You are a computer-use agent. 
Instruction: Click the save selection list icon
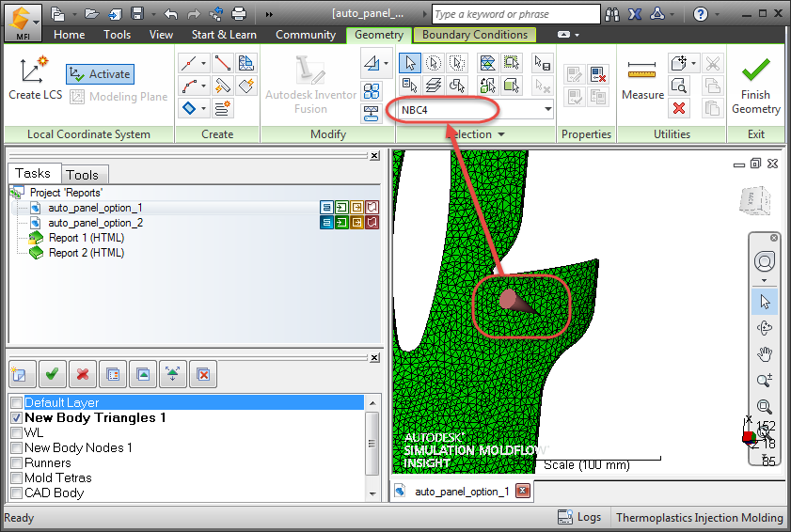(x=543, y=63)
